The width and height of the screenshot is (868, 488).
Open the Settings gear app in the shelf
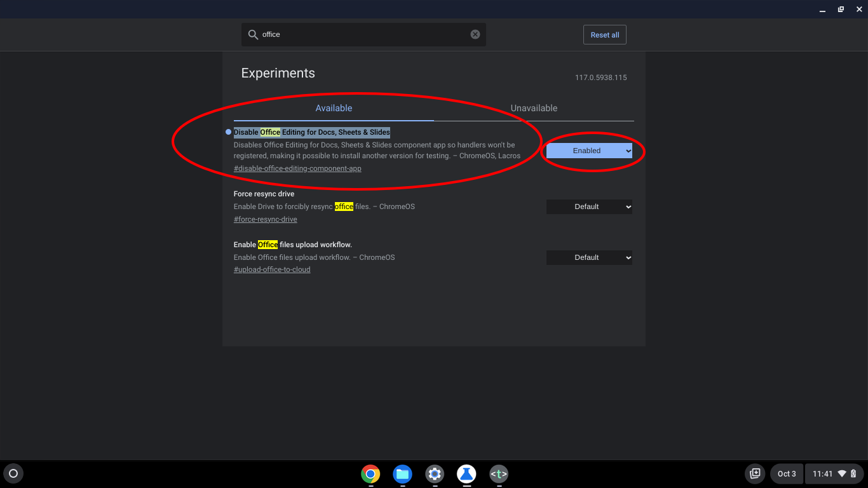coord(435,473)
